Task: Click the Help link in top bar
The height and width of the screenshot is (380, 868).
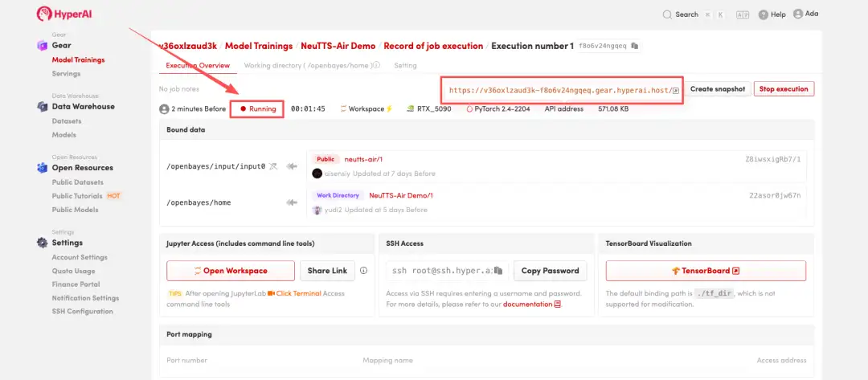Action: 778,15
